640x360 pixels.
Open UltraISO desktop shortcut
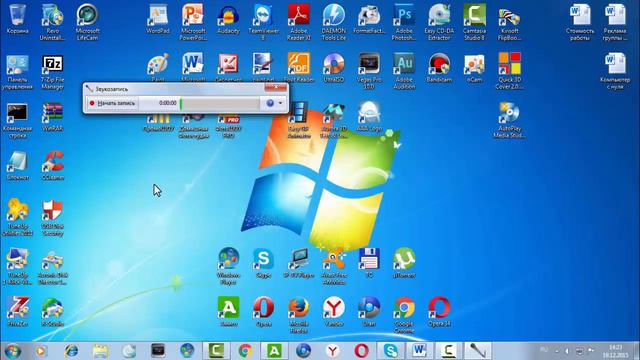pos(333,68)
